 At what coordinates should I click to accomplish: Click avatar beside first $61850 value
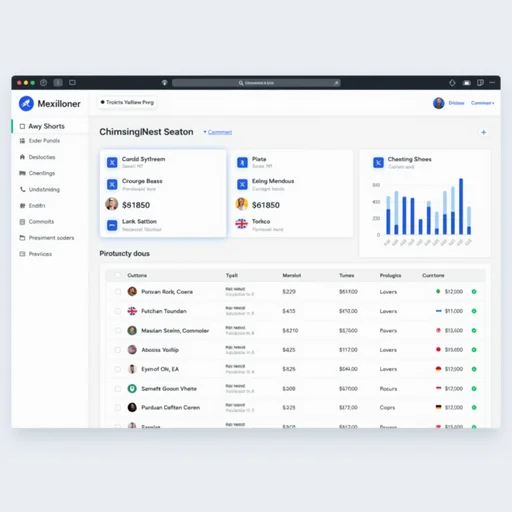pyautogui.click(x=112, y=204)
